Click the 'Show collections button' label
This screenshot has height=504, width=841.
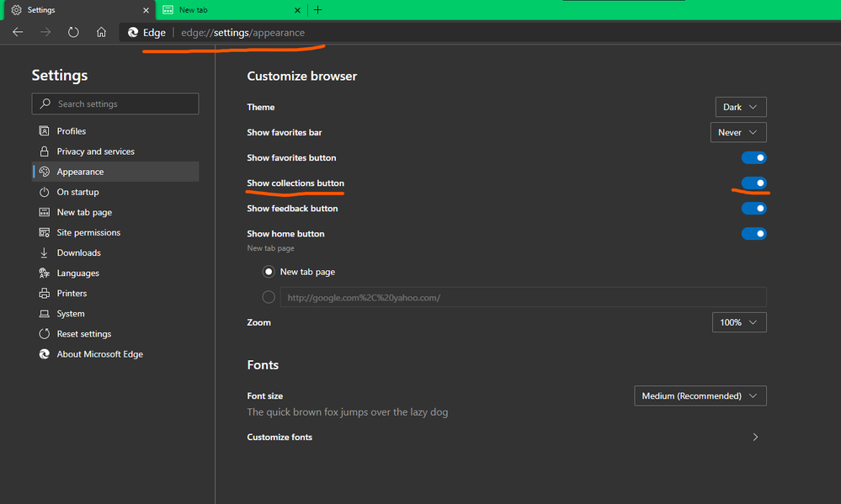point(295,183)
